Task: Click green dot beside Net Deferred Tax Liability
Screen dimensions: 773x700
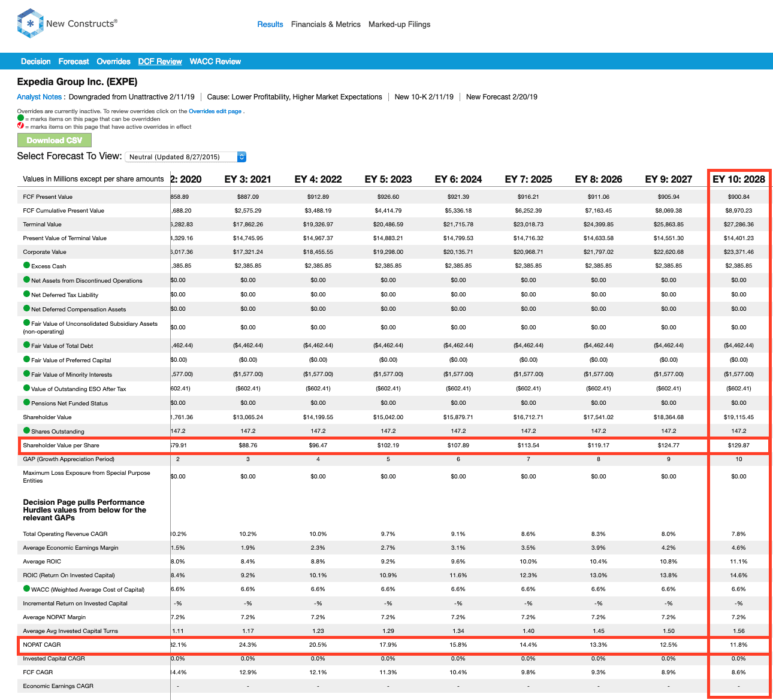Action: click(26, 294)
